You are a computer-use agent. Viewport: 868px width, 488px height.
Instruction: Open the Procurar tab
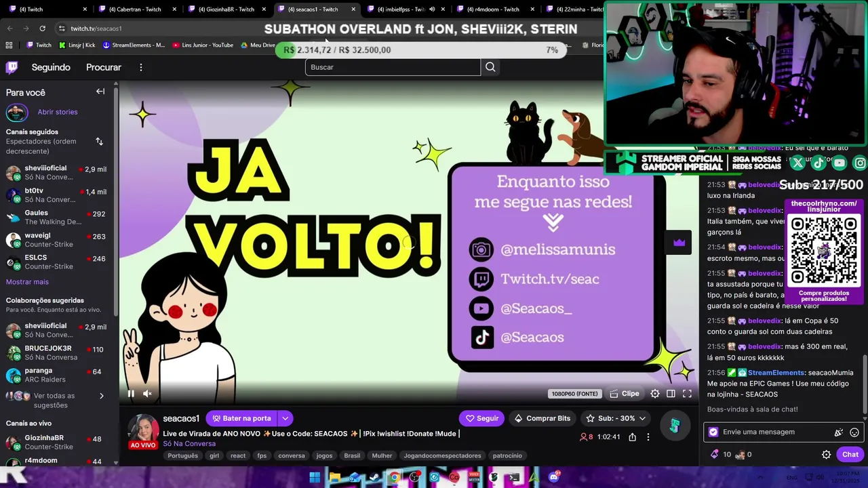[104, 67]
